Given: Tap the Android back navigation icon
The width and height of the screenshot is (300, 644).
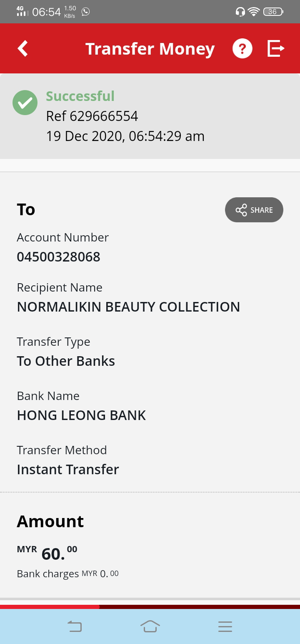Looking at the screenshot, I should pyautogui.click(x=75, y=626).
